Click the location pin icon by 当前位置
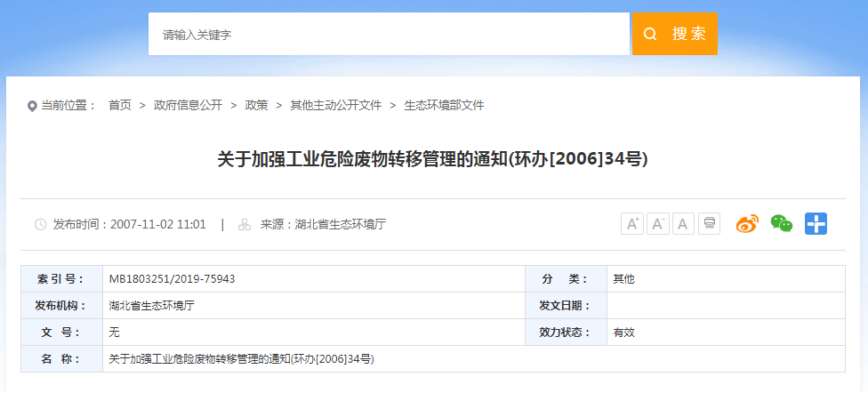868x393 pixels. 32,106
